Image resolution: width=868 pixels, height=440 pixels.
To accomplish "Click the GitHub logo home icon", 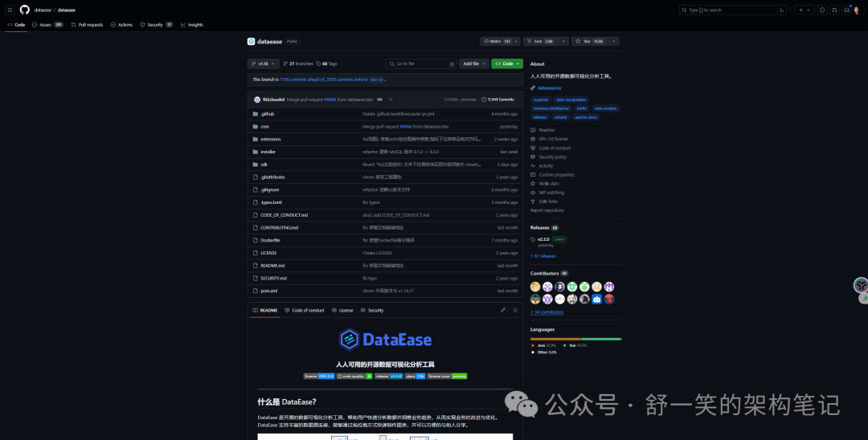I will click(24, 10).
